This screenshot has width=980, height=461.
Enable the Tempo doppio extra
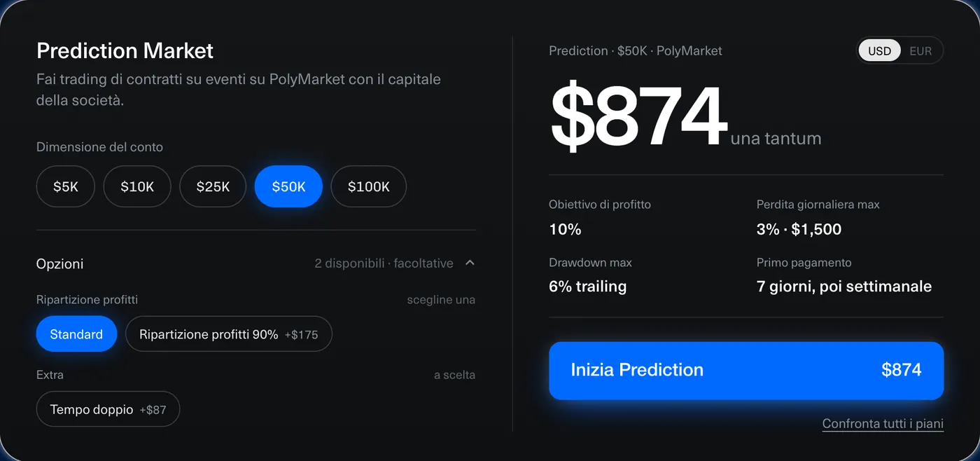tap(108, 409)
